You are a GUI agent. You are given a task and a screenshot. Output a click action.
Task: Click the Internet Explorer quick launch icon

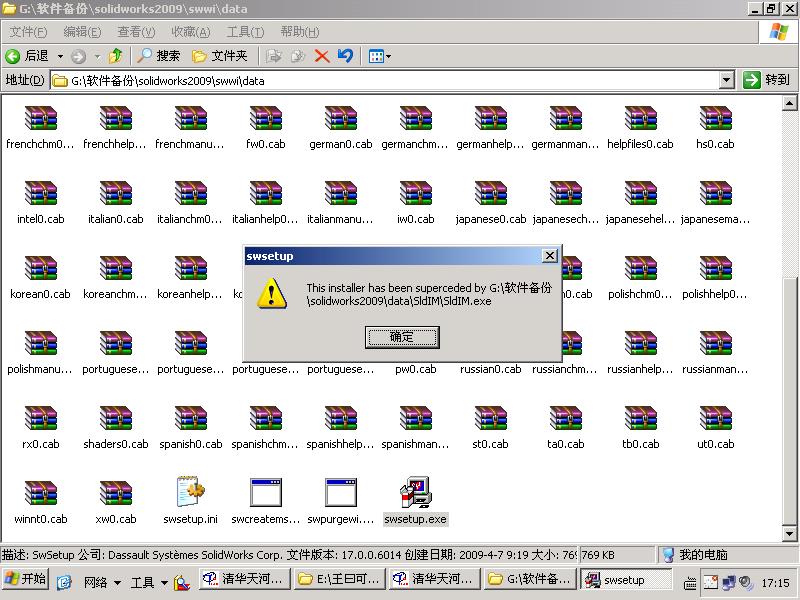(x=64, y=582)
